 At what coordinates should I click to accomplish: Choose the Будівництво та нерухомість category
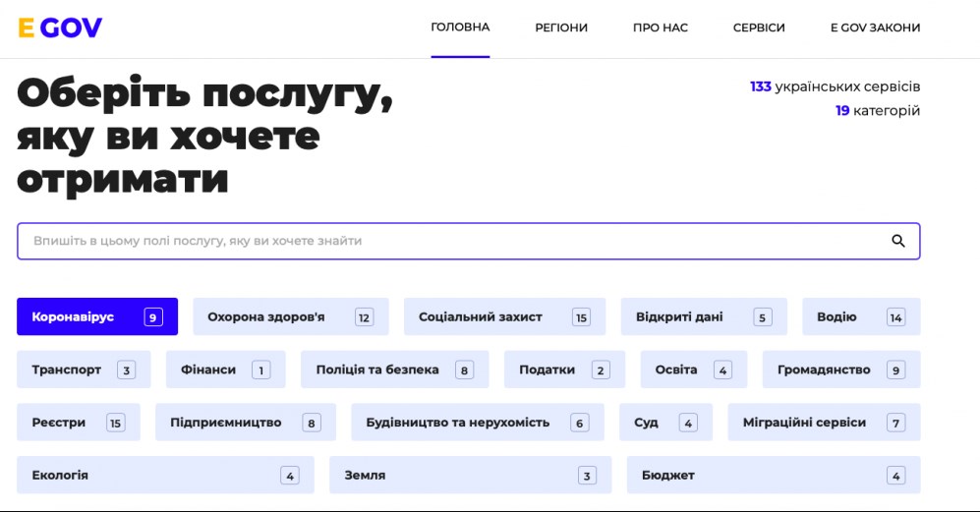[477, 423]
